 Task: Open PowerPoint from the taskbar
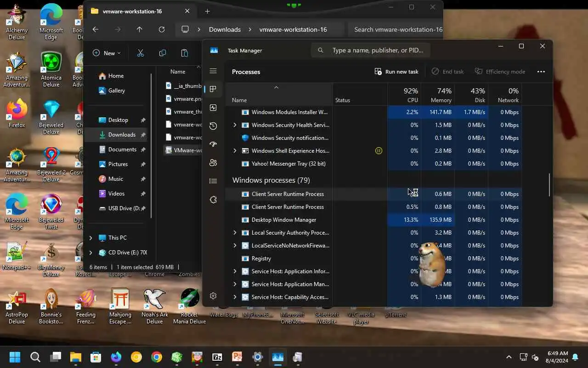click(237, 357)
